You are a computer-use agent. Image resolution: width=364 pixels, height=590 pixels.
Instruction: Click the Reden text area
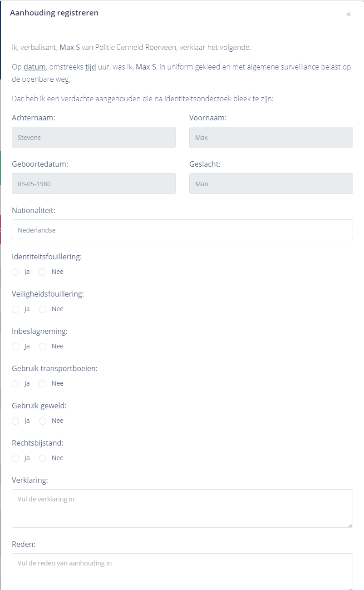[x=182, y=571]
